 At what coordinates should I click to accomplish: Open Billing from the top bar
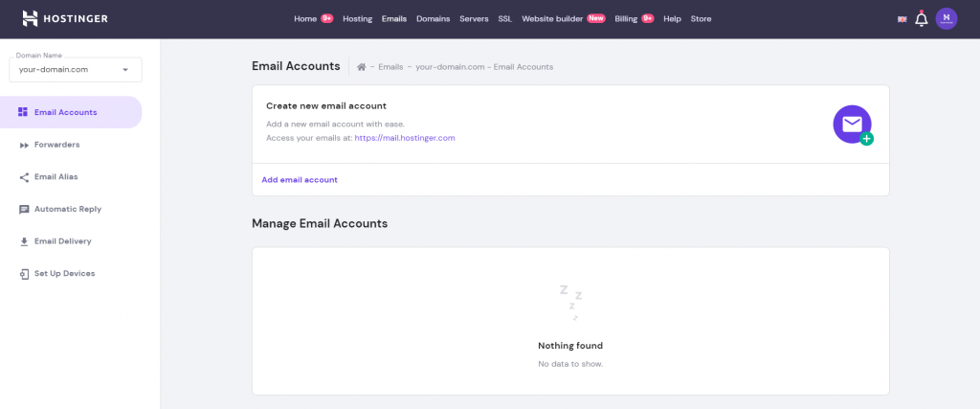[x=626, y=18]
